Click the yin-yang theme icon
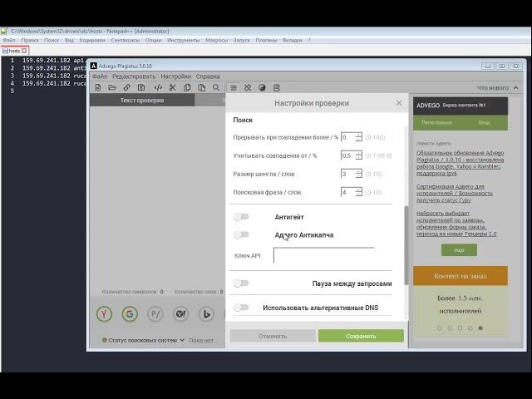 tap(262, 87)
